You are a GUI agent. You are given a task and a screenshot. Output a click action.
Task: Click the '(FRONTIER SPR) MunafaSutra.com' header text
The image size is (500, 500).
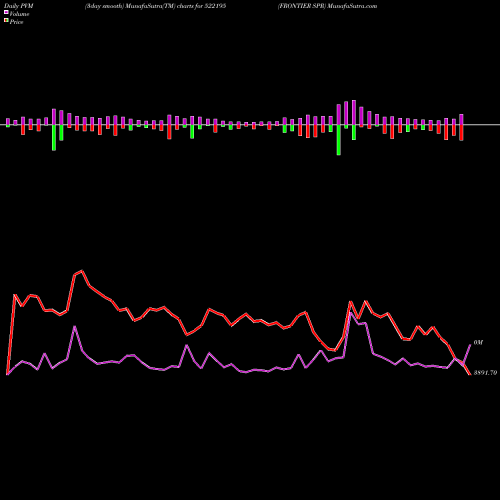click(328, 6)
